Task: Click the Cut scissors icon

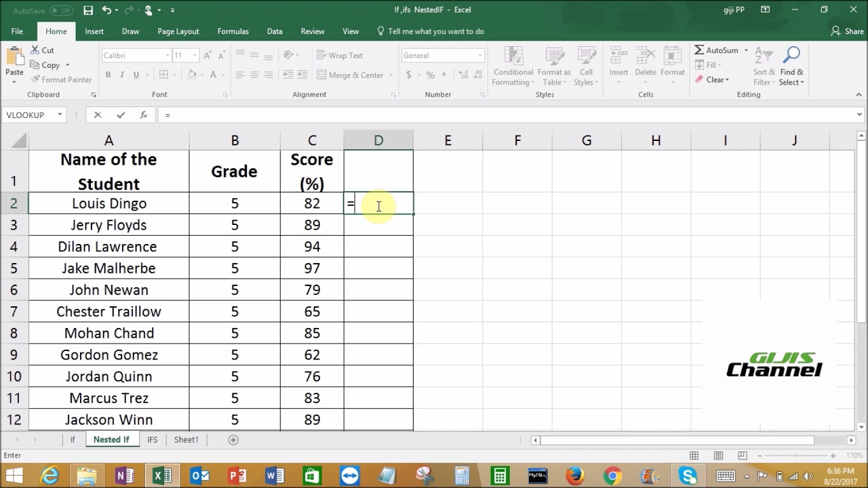Action: (35, 50)
